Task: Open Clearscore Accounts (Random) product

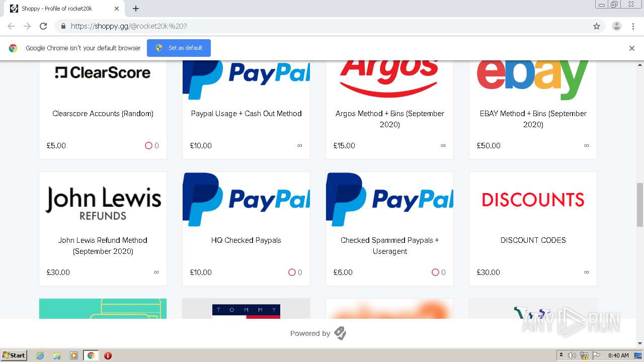Action: [x=103, y=114]
